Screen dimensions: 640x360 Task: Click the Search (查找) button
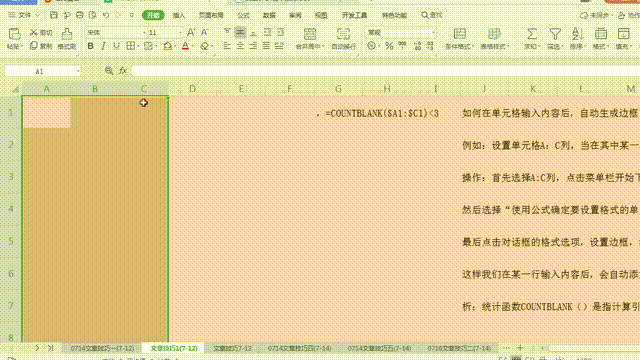click(432, 15)
